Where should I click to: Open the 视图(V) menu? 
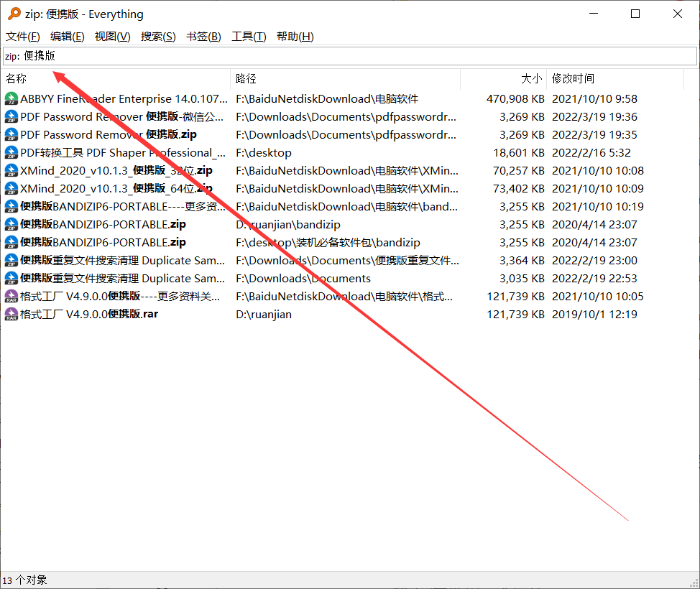click(x=113, y=37)
